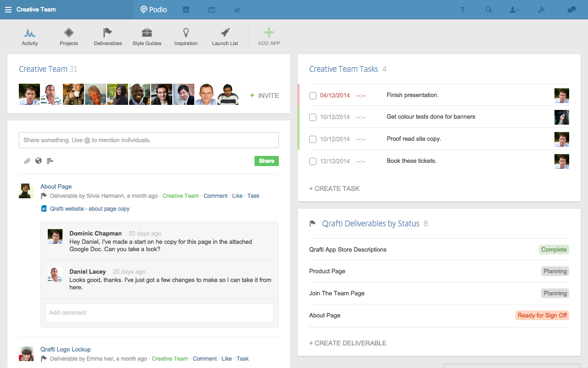588x368 pixels.
Task: Click + CREATE DELIVERABLE
Action: [x=348, y=343]
